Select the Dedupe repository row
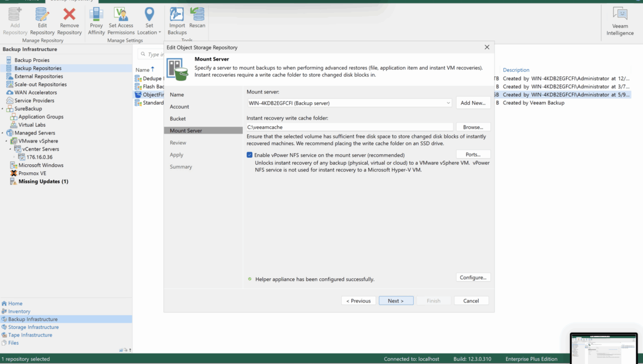 coord(149,78)
